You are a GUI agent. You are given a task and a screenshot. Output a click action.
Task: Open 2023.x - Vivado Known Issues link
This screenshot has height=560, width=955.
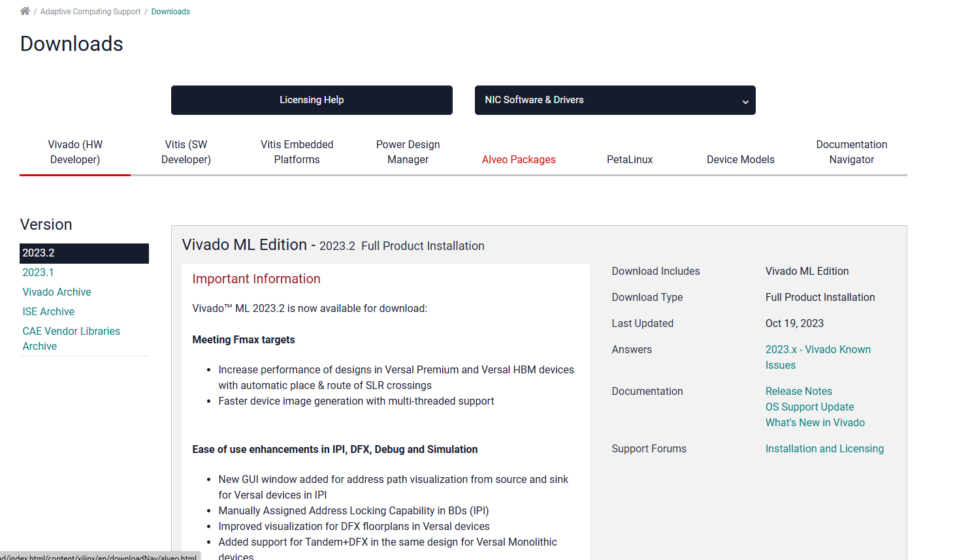tap(818, 357)
